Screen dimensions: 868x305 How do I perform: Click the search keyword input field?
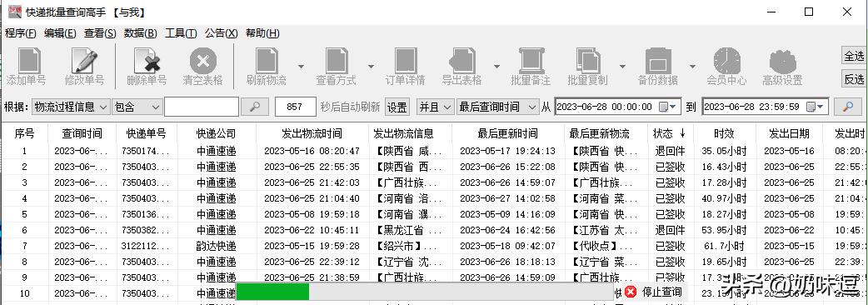point(202,107)
